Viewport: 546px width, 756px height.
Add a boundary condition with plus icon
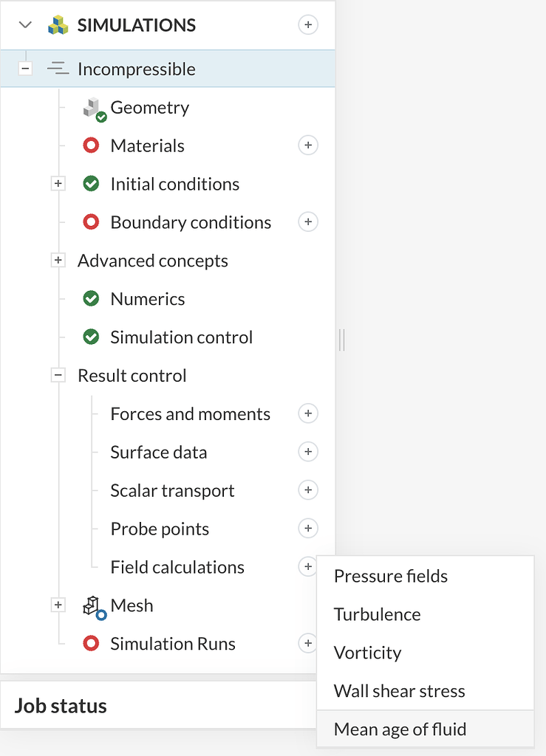click(308, 221)
